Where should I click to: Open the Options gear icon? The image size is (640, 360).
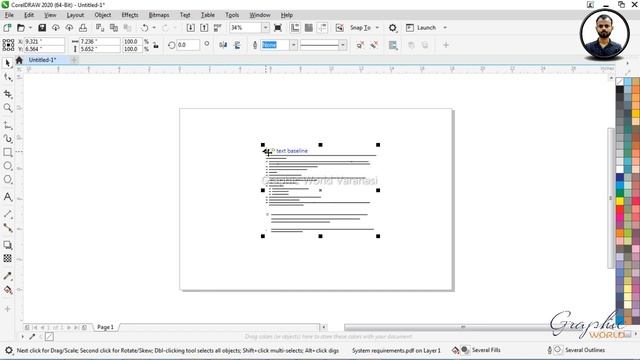coord(392,28)
